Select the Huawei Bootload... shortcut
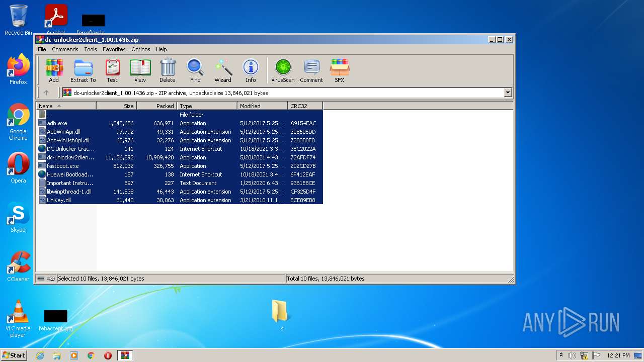 pyautogui.click(x=180, y=174)
